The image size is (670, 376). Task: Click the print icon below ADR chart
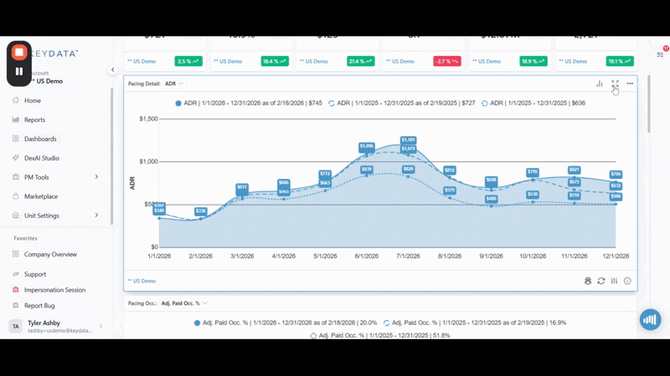coord(588,281)
